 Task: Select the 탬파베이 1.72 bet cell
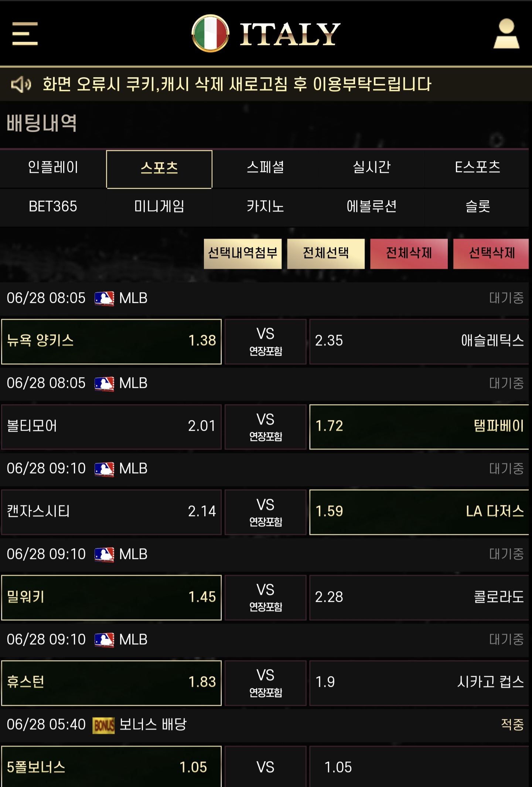point(419,427)
